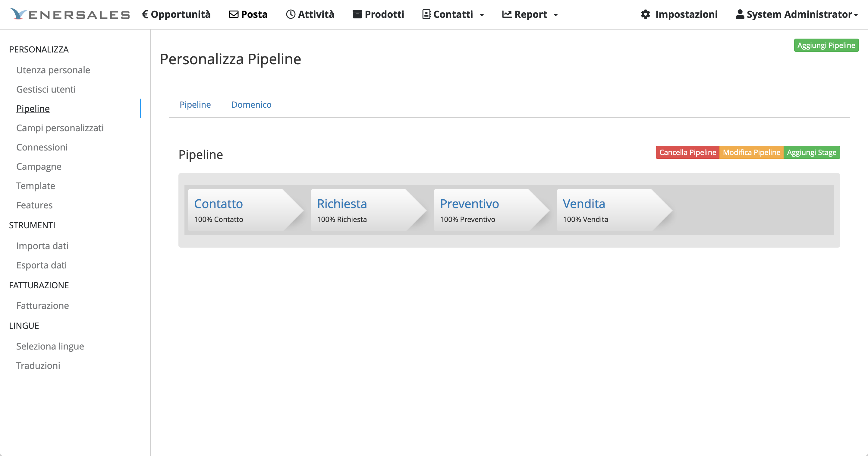Open Seleziona lingue in the sidebar

(x=50, y=347)
